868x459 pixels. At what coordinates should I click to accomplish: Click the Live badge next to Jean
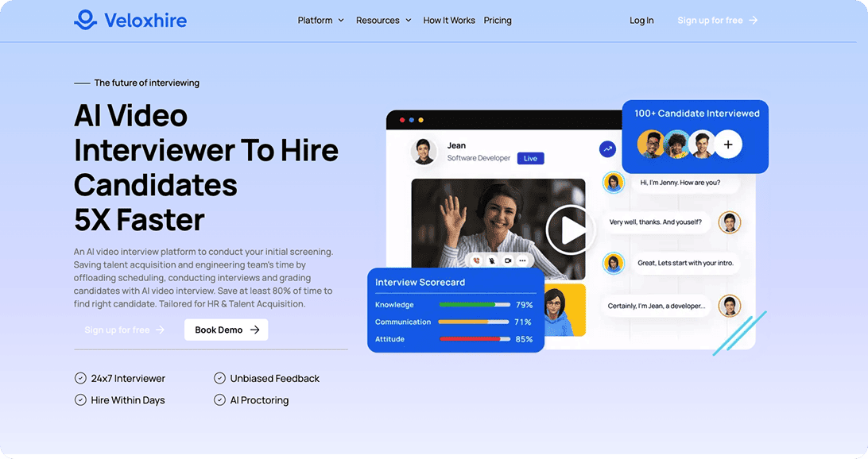point(530,159)
